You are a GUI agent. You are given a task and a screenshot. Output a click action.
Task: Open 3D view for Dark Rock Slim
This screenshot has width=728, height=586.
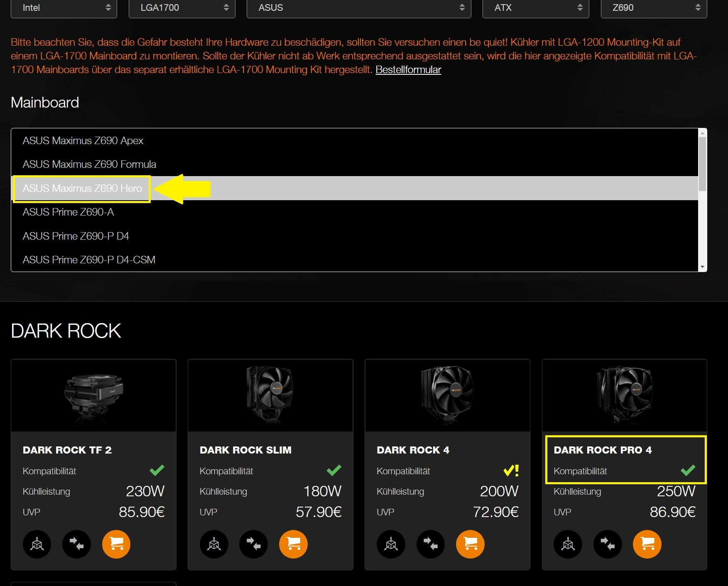click(x=214, y=544)
